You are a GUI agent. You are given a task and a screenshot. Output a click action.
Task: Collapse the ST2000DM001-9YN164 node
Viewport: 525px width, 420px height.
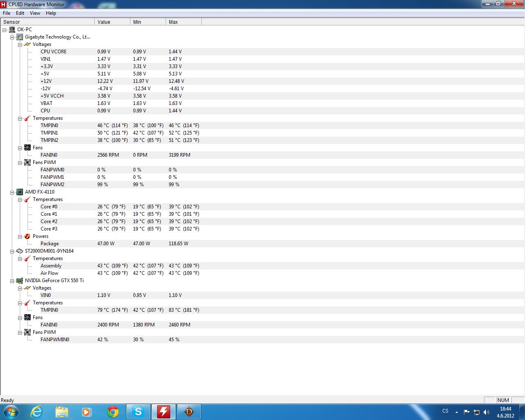(x=12, y=251)
